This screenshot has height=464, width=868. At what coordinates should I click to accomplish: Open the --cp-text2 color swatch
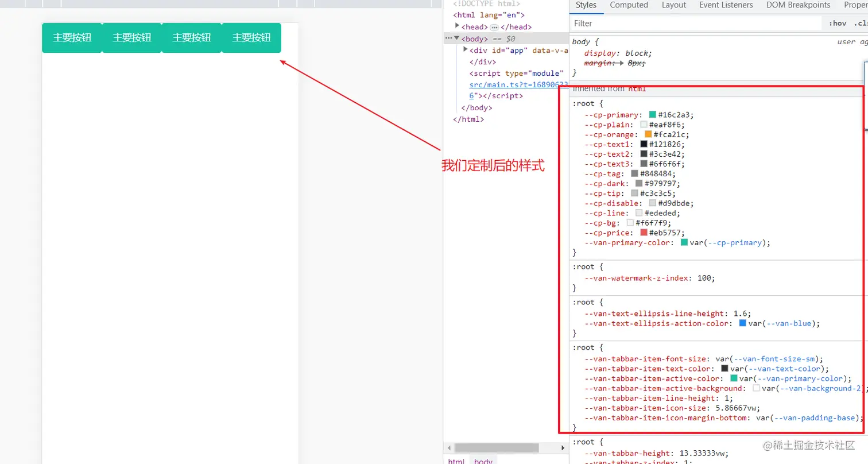644,154
